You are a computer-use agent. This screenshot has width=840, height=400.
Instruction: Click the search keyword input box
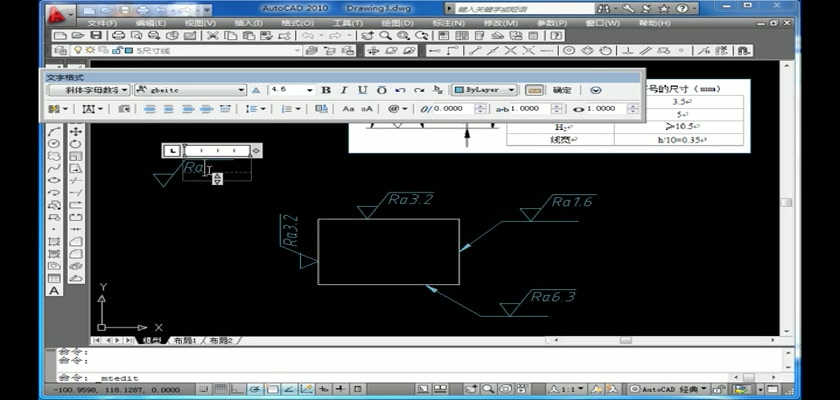(524, 9)
